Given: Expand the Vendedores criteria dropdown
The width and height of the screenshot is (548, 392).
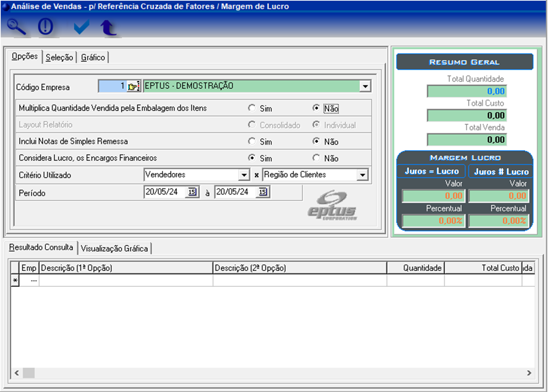Looking at the screenshot, I should 243,175.
